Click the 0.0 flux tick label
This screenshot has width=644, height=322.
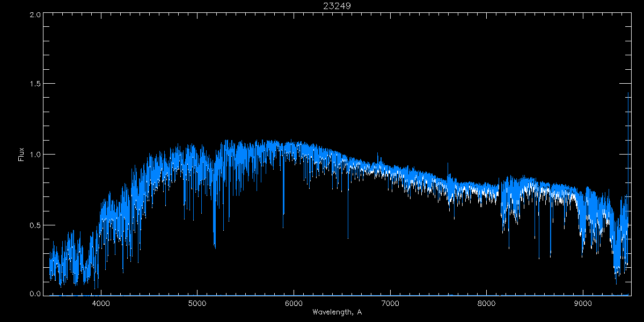(x=34, y=294)
